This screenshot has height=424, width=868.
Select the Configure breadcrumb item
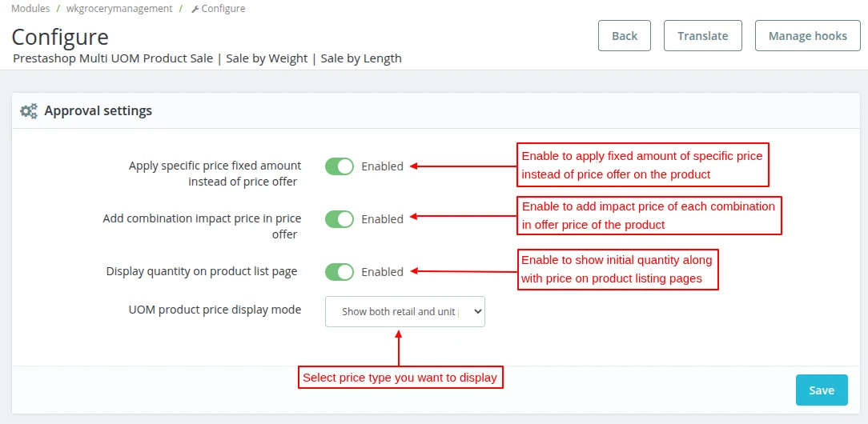(223, 9)
